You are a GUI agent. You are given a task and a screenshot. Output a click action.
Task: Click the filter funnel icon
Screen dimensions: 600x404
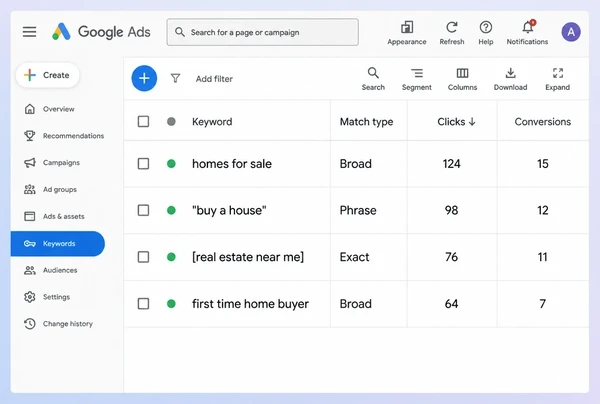coord(175,78)
